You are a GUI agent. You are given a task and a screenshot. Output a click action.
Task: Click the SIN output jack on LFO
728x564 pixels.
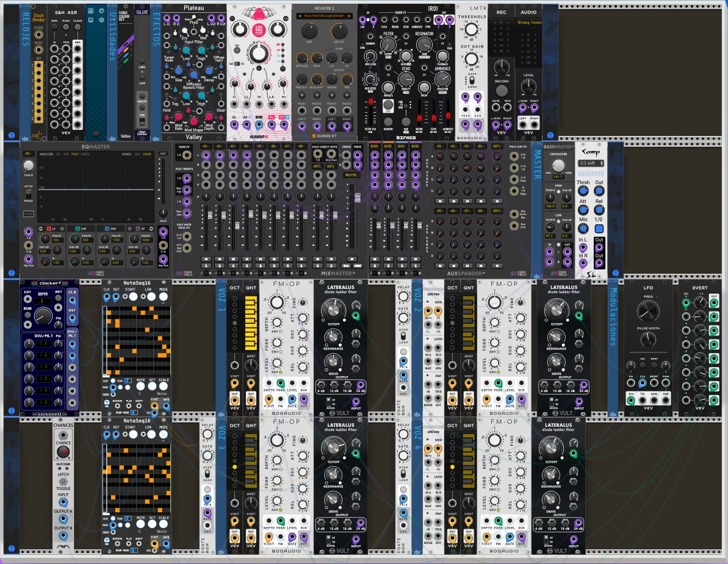(630, 399)
